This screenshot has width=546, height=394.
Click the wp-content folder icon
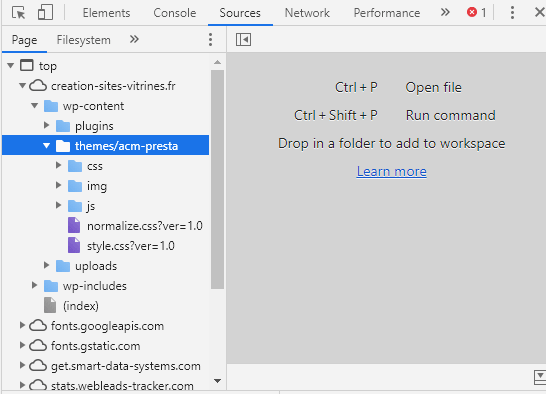click(x=51, y=106)
